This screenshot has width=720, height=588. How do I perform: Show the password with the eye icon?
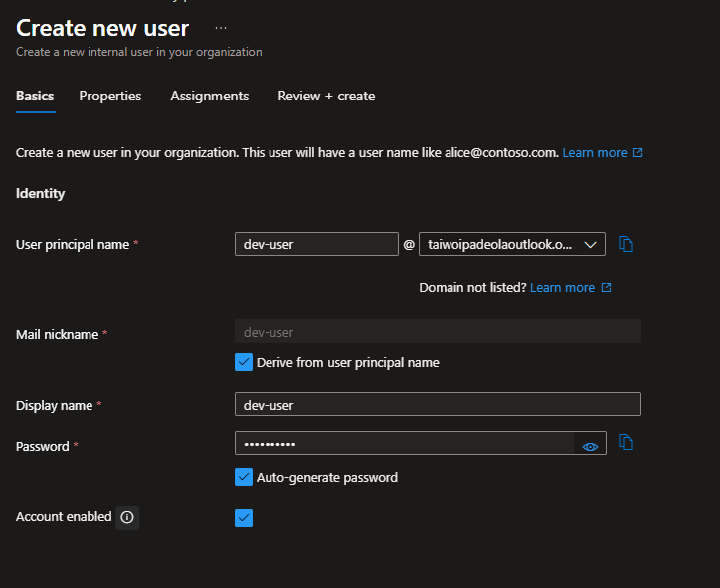[x=590, y=446]
